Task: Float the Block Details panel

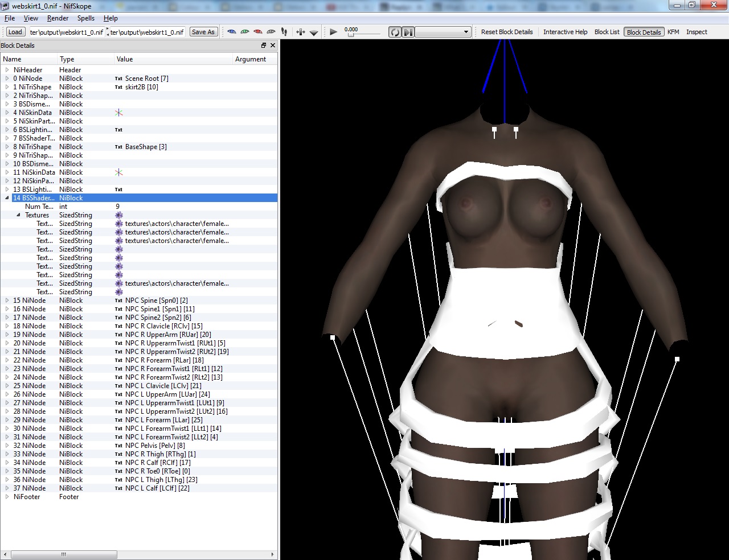Action: [264, 46]
